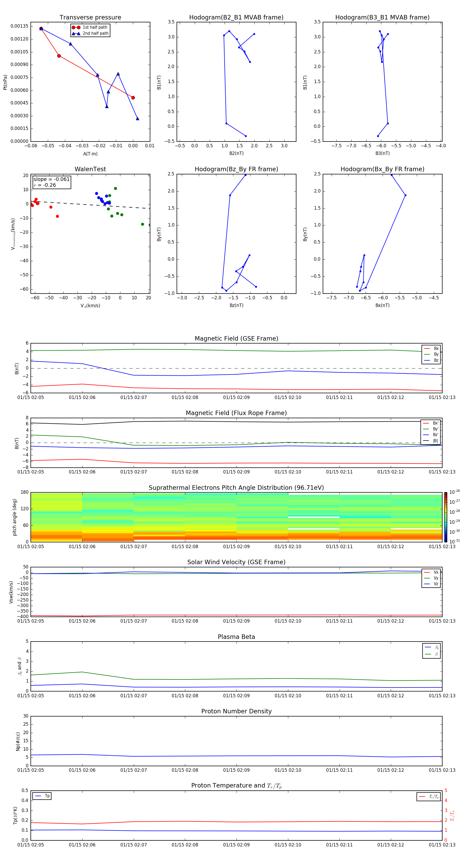This screenshot has width=473, height=868.
Task: Select "|B|" in the Flux Rope legend
Action: (431, 441)
